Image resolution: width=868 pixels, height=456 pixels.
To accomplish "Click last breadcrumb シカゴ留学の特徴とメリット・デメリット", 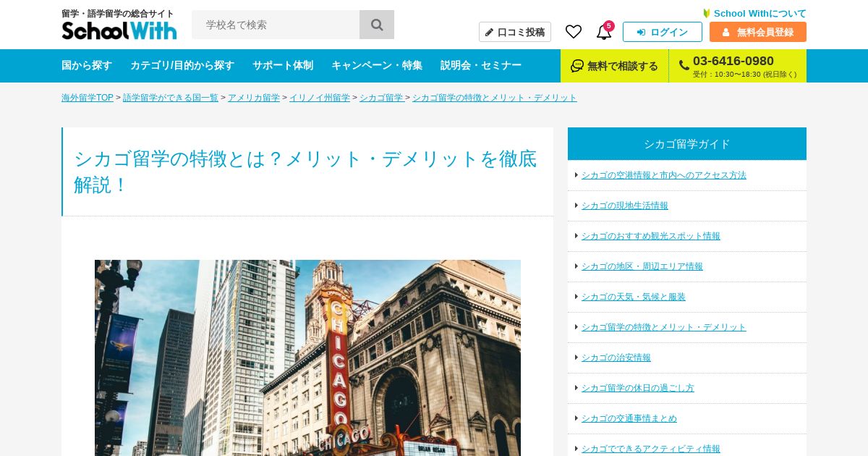I will (495, 98).
